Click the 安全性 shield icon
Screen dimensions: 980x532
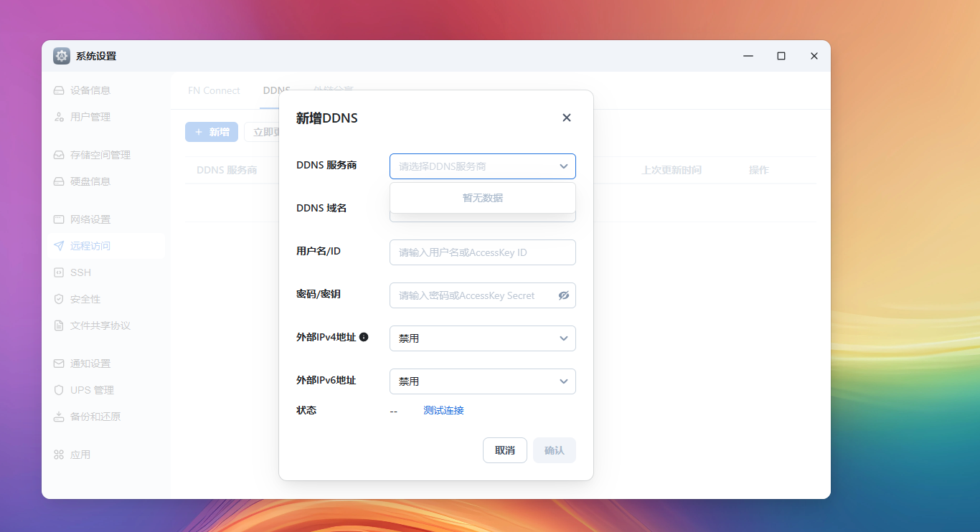59,299
